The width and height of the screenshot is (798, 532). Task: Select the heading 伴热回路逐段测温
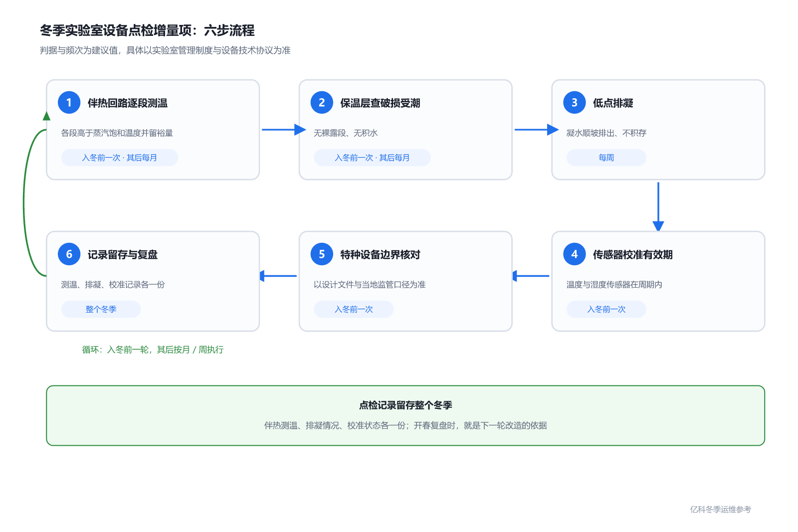click(x=128, y=103)
